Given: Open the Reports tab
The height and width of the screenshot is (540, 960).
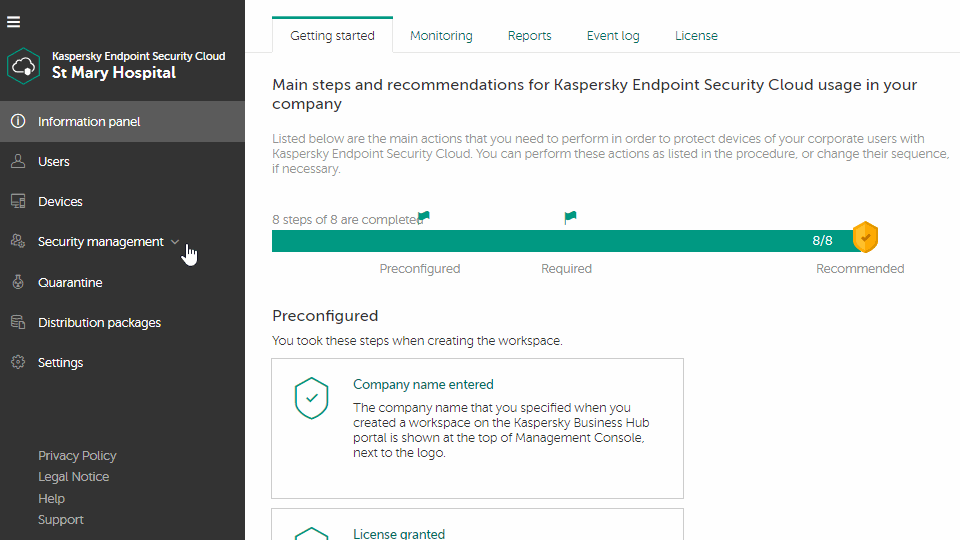Looking at the screenshot, I should 529,35.
